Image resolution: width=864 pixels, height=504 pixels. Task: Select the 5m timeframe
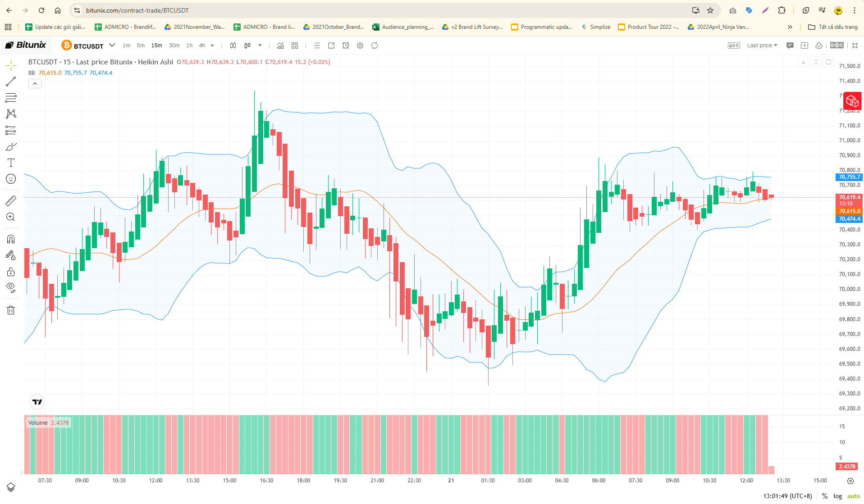141,45
